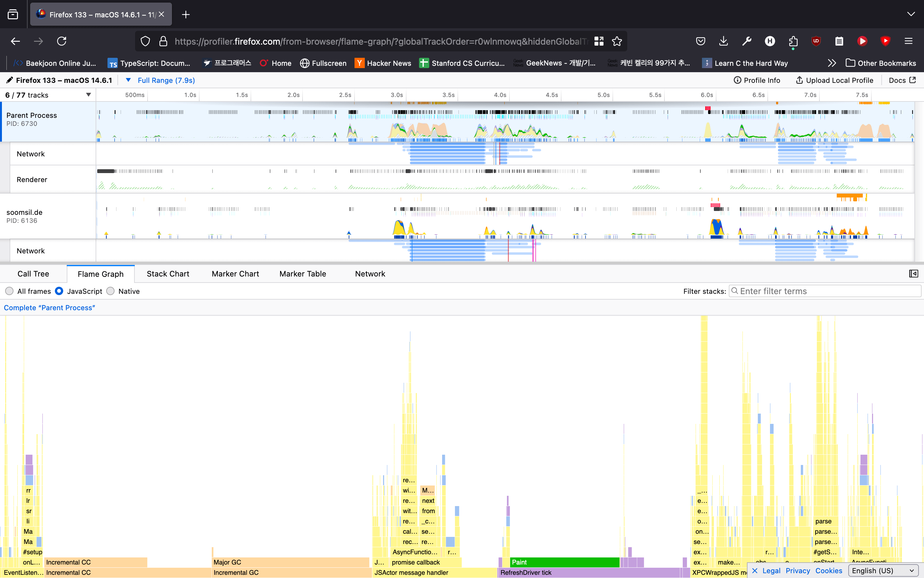This screenshot has width=924, height=578.
Task: Open Baekjoon Online Judge bookmark
Action: [55, 63]
